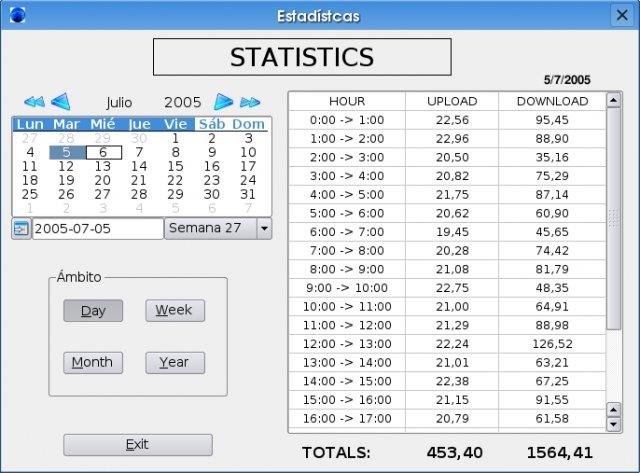Select the Month scope button
640x473 pixels.
[93, 362]
